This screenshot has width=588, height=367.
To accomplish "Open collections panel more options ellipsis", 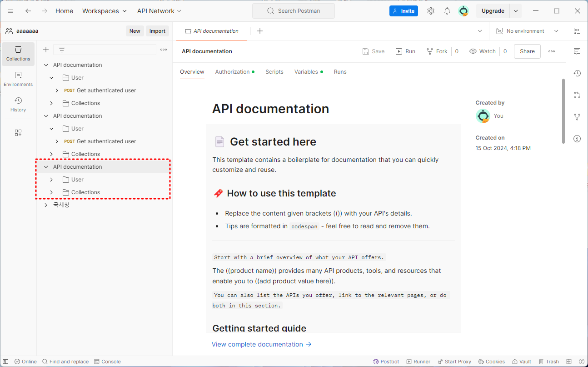I will [x=164, y=50].
